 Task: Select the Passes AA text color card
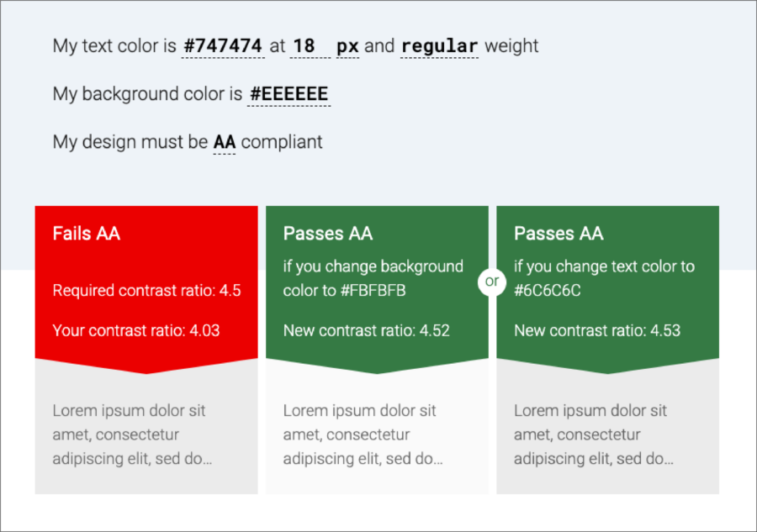pyautogui.click(x=608, y=289)
